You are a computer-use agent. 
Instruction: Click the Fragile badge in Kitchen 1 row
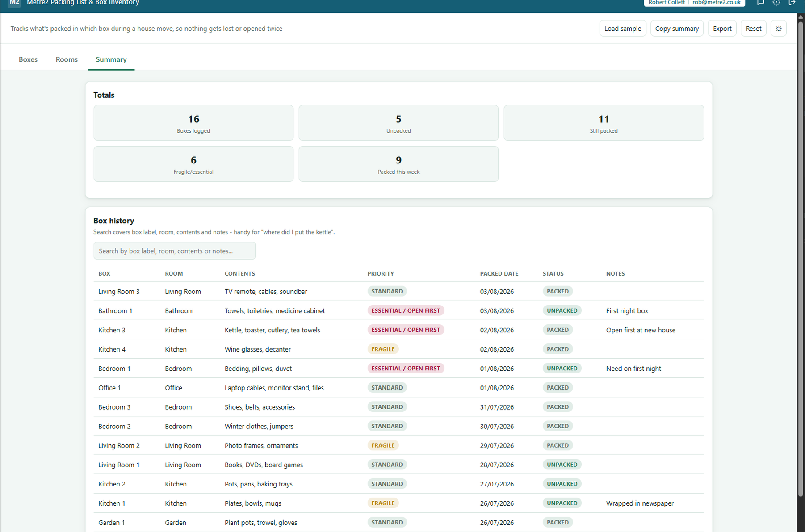pyautogui.click(x=383, y=503)
